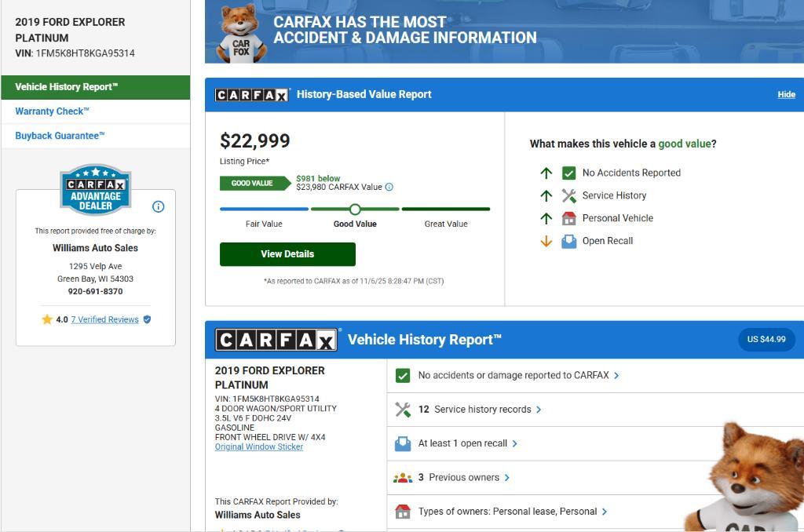Click the US $44.99 price badge
The width and height of the screenshot is (804, 532).
click(766, 339)
